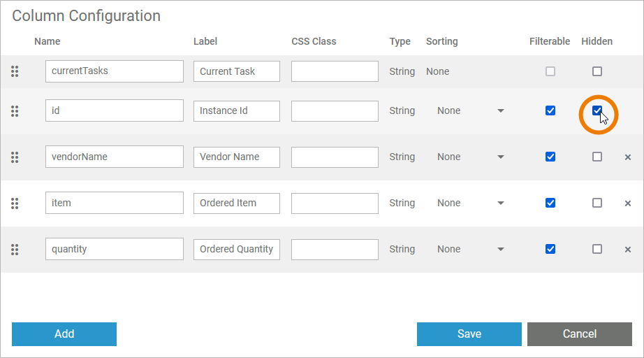Grab the drag handle for currentTasks row

(15, 71)
